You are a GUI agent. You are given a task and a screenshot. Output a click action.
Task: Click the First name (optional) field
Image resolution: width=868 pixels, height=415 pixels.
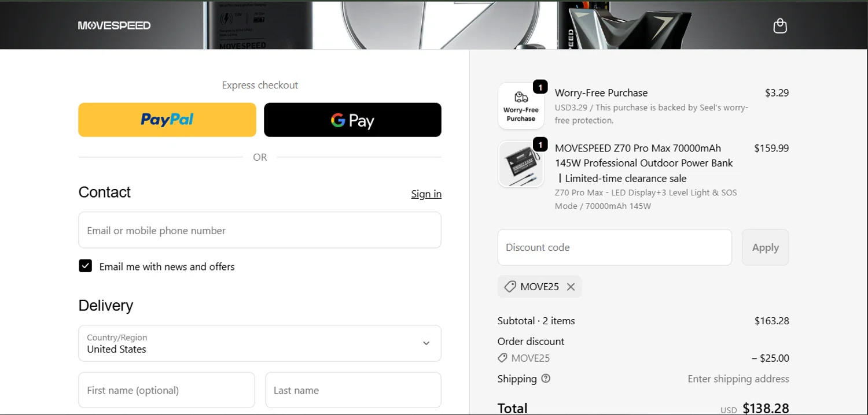[167, 390]
